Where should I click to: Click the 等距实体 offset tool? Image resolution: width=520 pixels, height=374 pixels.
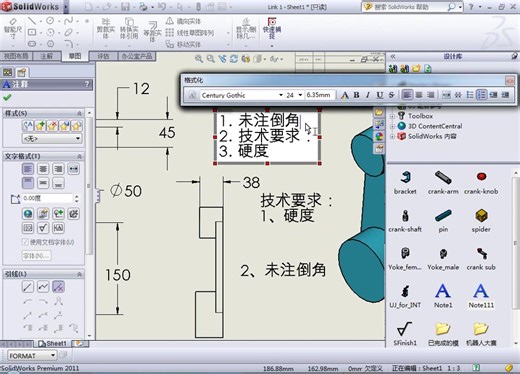click(x=152, y=32)
